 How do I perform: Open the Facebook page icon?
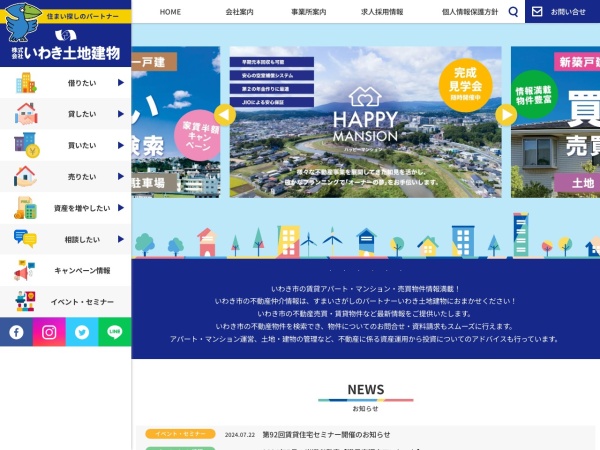click(x=16, y=332)
